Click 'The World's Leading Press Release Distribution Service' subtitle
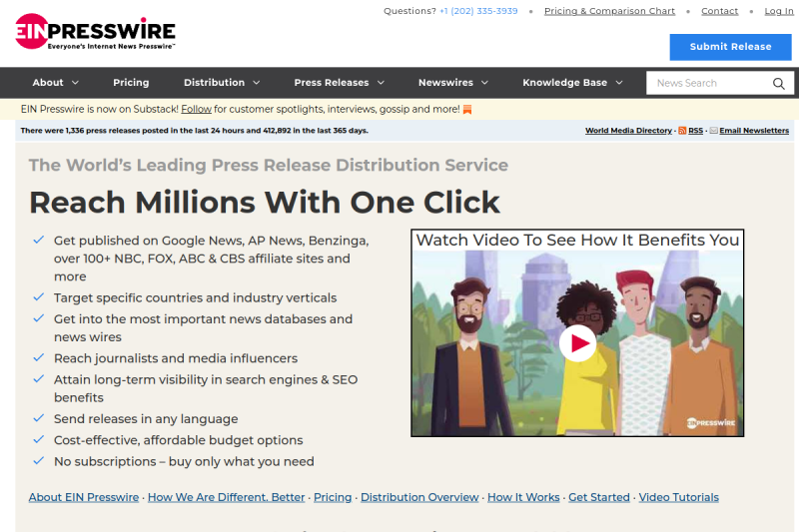The image size is (799, 532). tap(268, 165)
